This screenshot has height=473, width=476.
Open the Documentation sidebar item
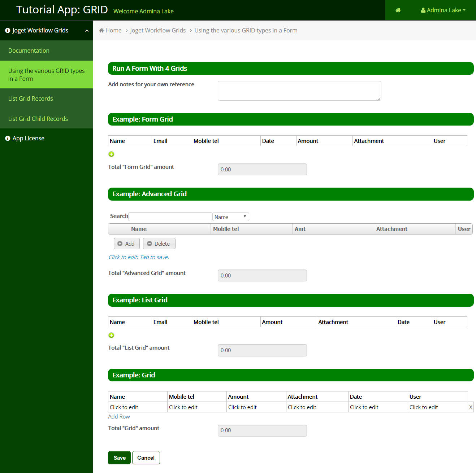coord(29,51)
